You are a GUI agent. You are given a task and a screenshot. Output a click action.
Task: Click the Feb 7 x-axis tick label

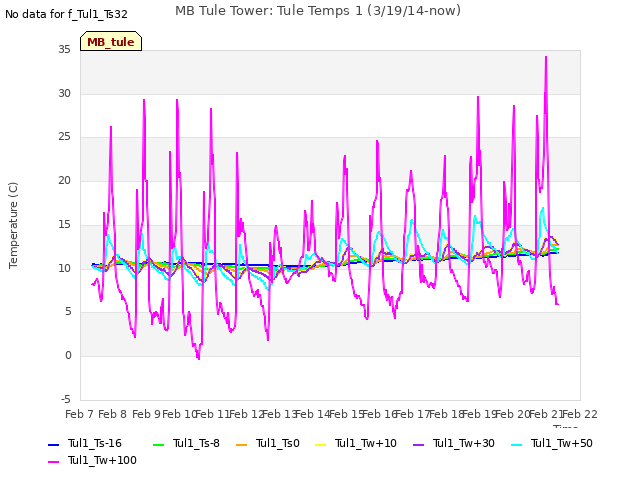point(80,414)
